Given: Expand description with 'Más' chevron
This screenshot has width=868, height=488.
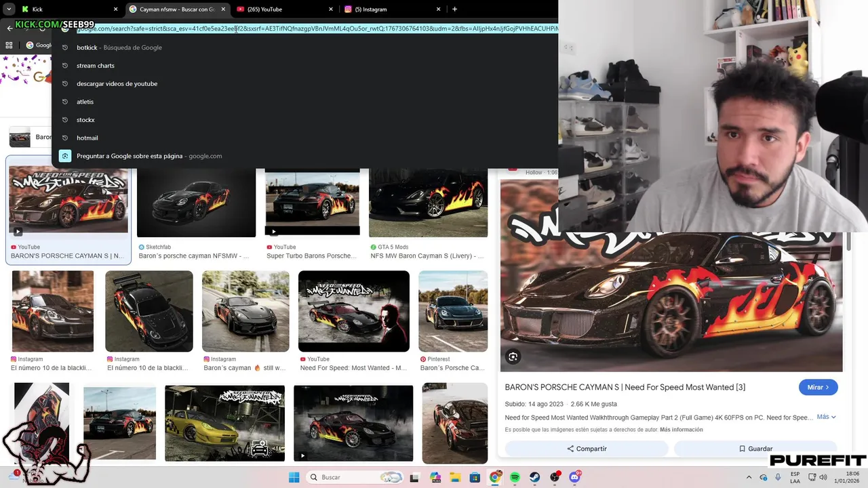Looking at the screenshot, I should click(827, 417).
